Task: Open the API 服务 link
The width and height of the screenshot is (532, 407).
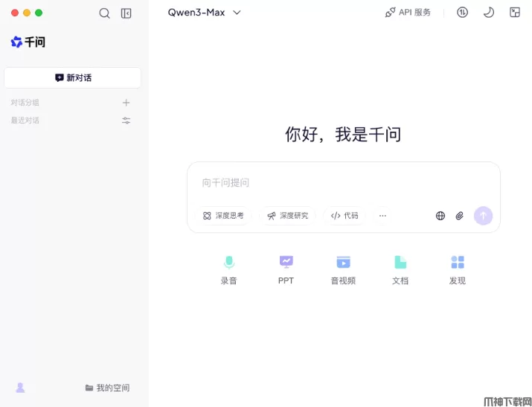Action: pyautogui.click(x=408, y=13)
